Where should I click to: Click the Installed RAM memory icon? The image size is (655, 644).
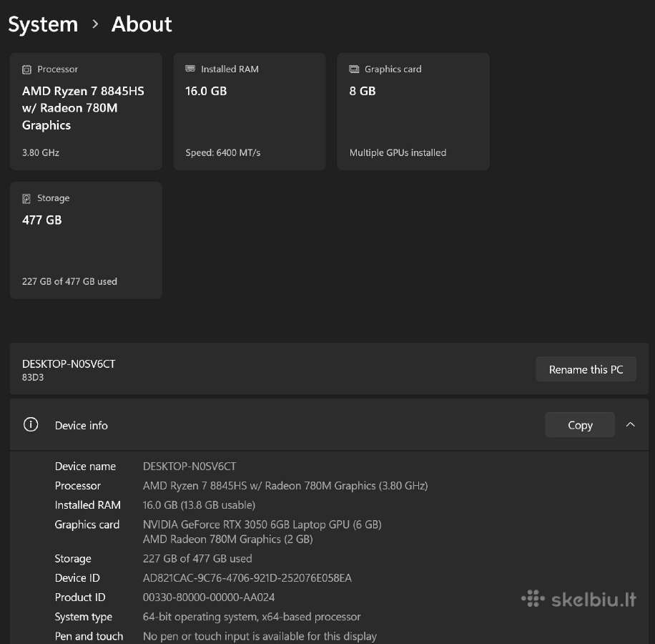190,69
